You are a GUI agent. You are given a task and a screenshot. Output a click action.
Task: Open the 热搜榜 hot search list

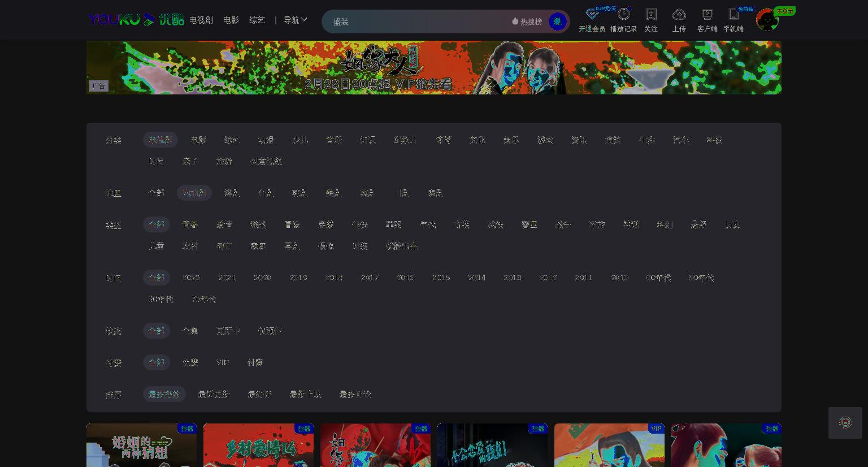(527, 21)
